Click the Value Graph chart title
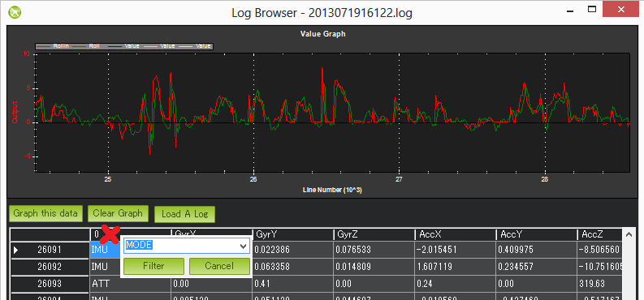Viewport: 644px width, 300px height. (x=323, y=34)
